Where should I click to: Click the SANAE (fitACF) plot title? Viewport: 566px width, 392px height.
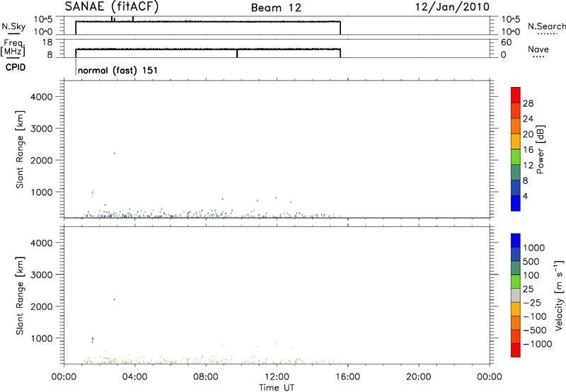pyautogui.click(x=112, y=6)
